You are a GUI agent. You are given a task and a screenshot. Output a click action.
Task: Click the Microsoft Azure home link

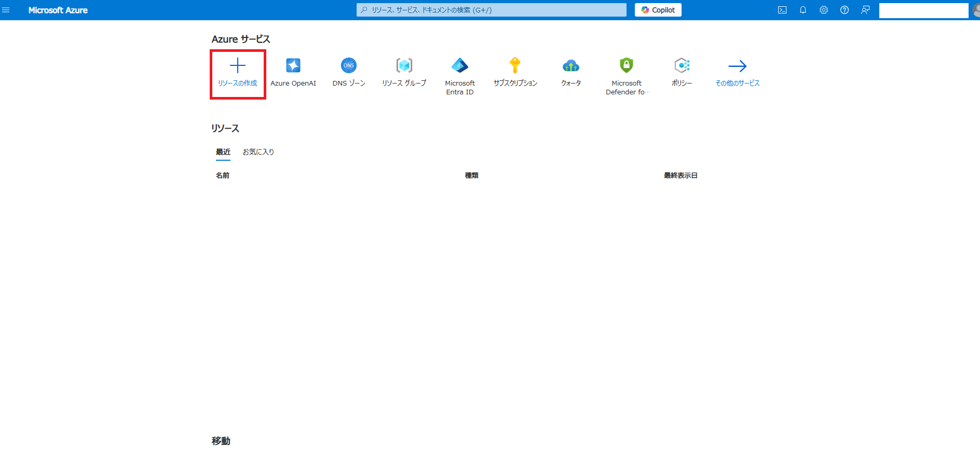coord(58,10)
